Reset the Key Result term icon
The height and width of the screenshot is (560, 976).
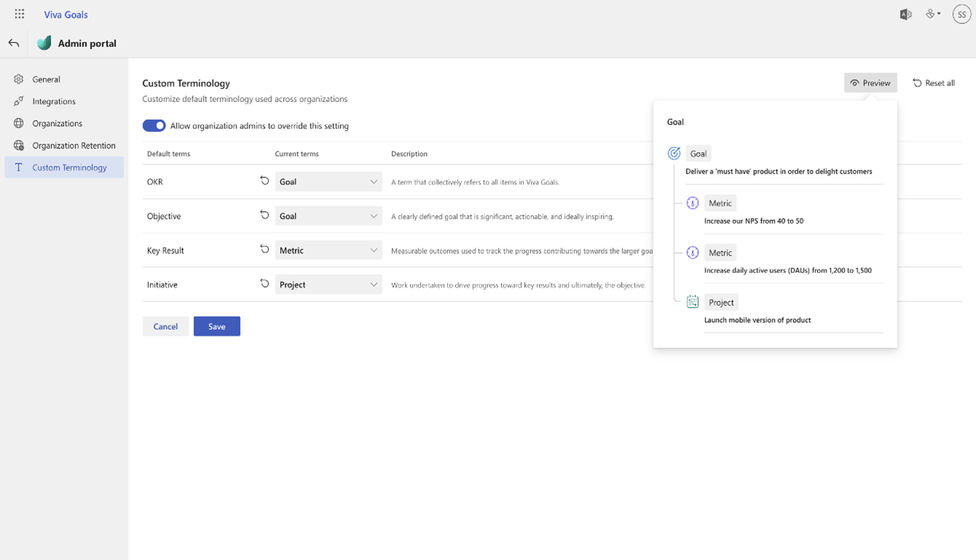pos(265,249)
